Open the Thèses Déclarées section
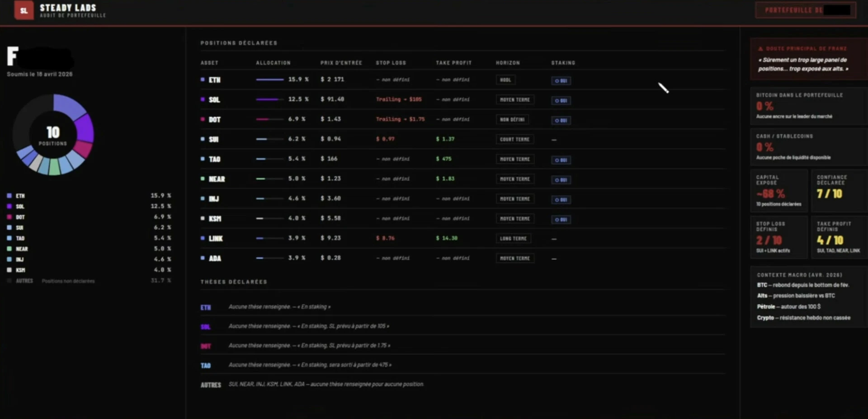 [234, 281]
